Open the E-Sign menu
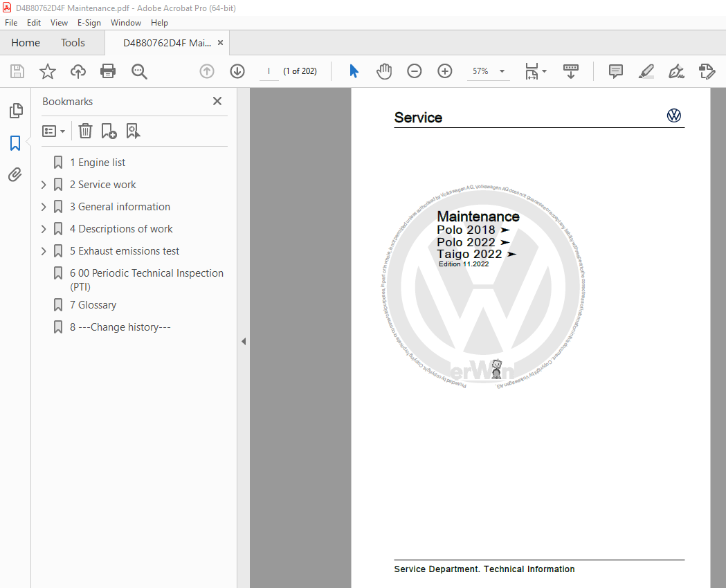The height and width of the screenshot is (588, 726). [x=89, y=23]
